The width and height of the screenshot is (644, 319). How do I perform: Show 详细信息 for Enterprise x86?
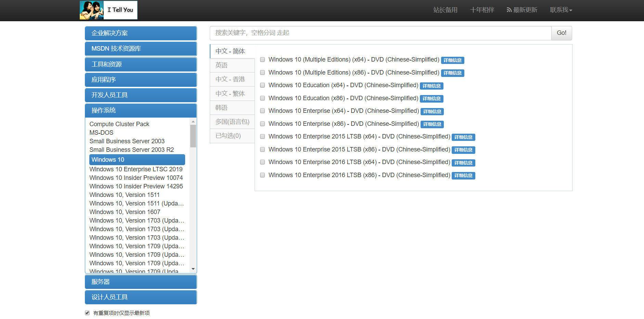(x=432, y=124)
